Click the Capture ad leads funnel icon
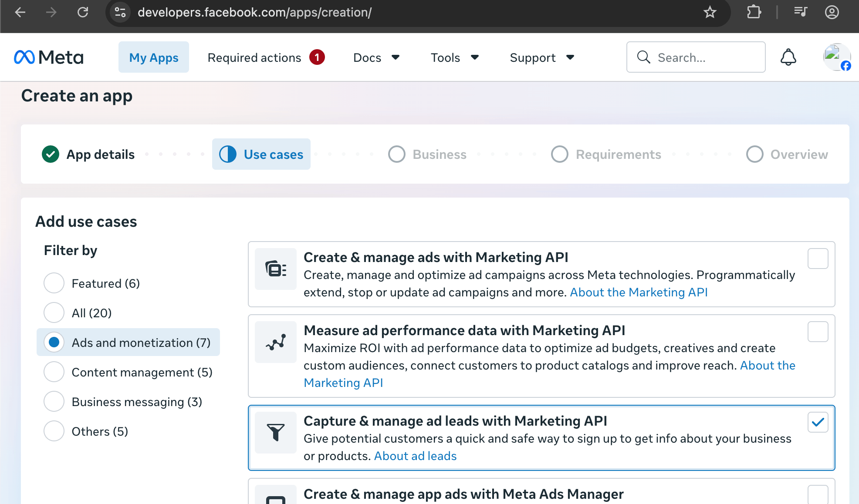 click(276, 433)
